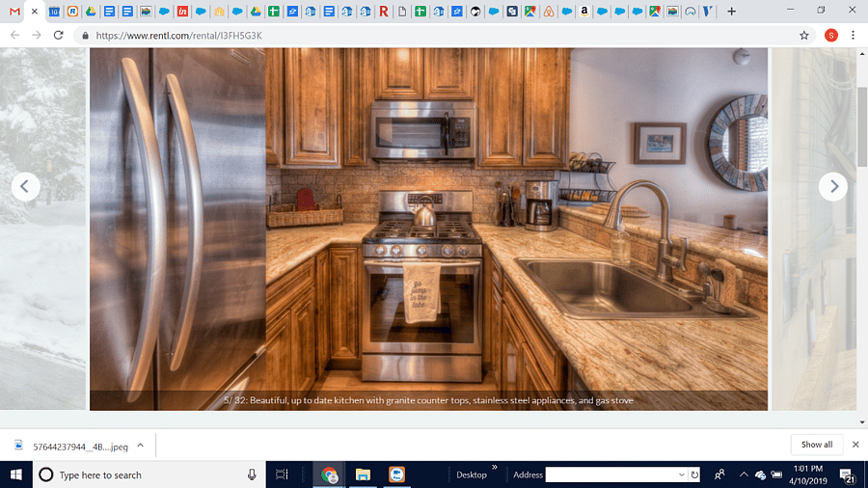Switch to the Gmail tab
This screenshot has width=868, height=488.
[14, 11]
